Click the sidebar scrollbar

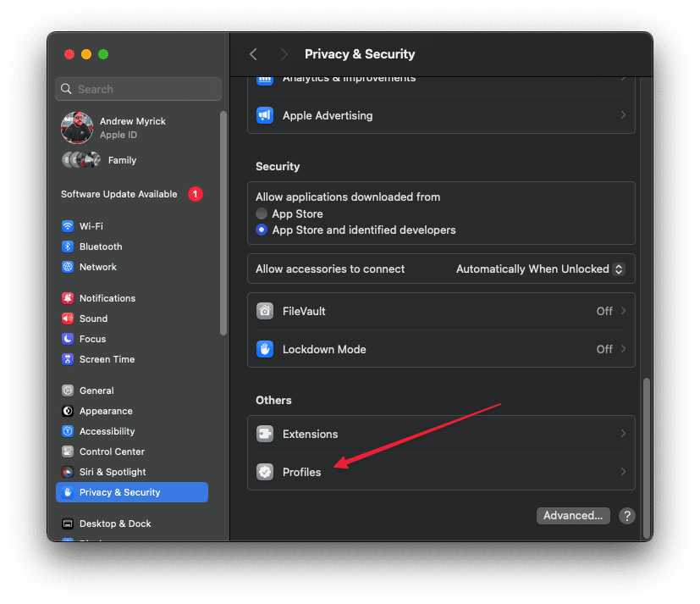(x=223, y=223)
